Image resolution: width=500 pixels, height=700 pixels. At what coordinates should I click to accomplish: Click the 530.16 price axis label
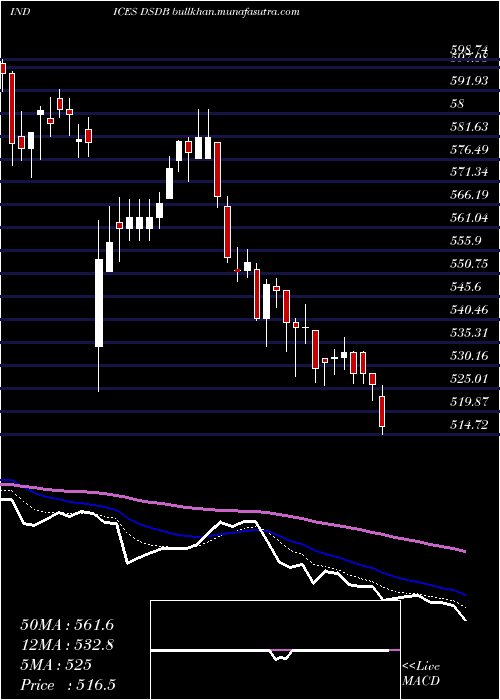coord(469,356)
